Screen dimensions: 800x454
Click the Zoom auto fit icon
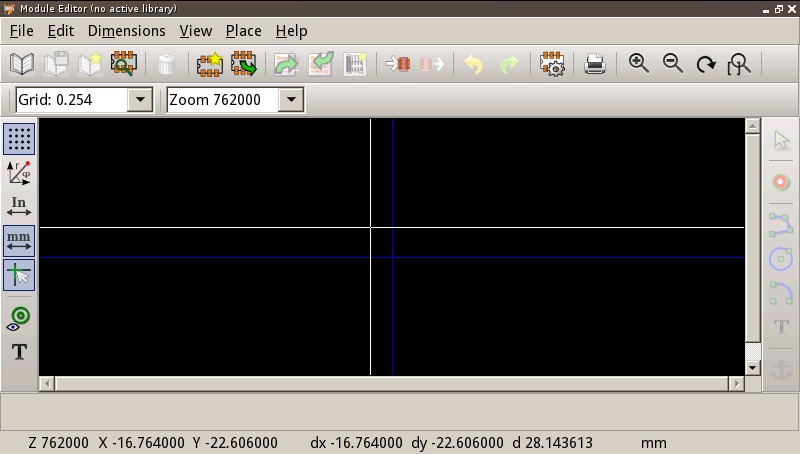[x=739, y=64]
